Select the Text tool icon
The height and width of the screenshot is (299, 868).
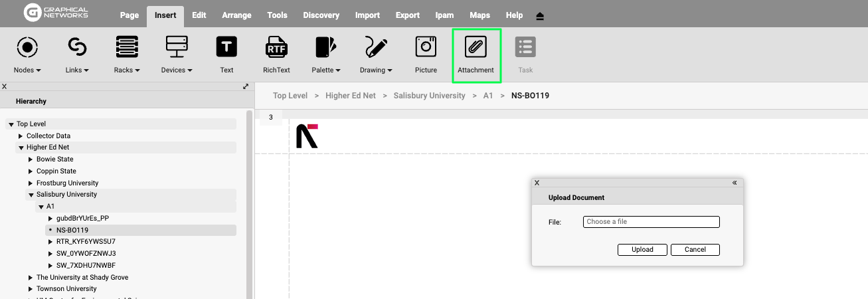[x=226, y=47]
